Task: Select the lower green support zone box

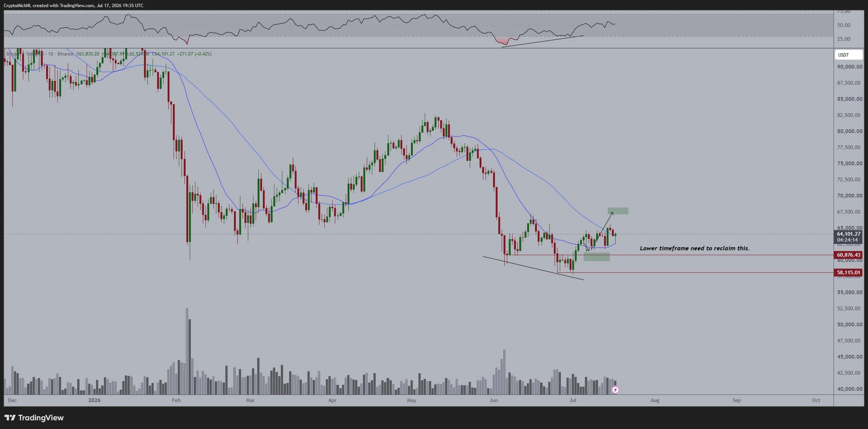Action: 597,257
